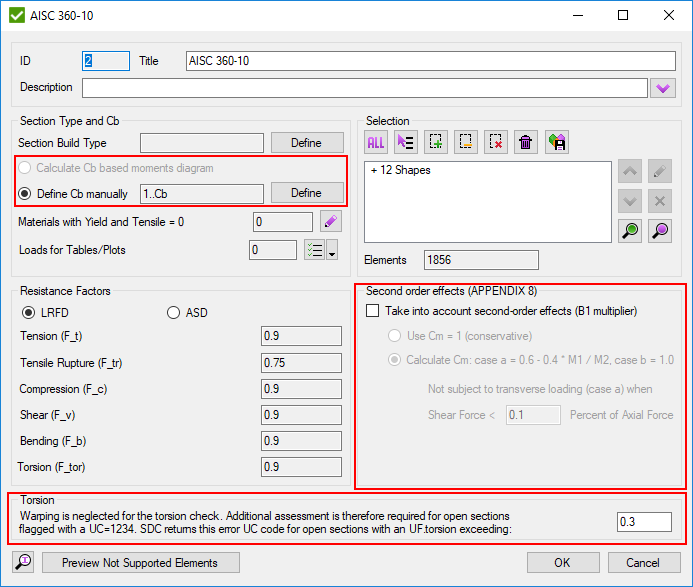The width and height of the screenshot is (693, 587).
Task: Open the Loads list dropdown arrow
Action: pyautogui.click(x=332, y=250)
